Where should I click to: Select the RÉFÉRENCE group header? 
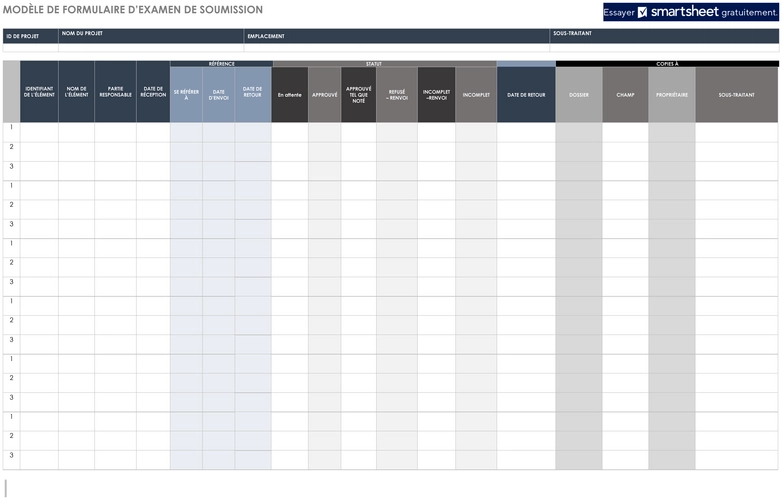(221, 64)
